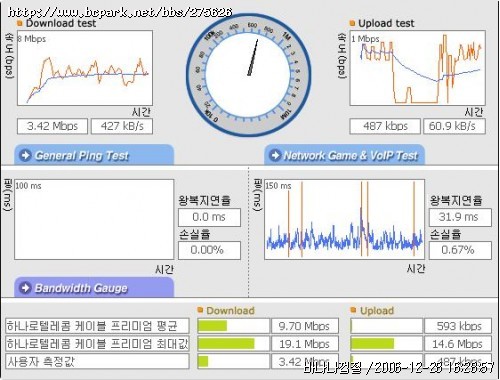Click the 0.00% loss rate field
This screenshot has height=380, width=500.
(209, 250)
